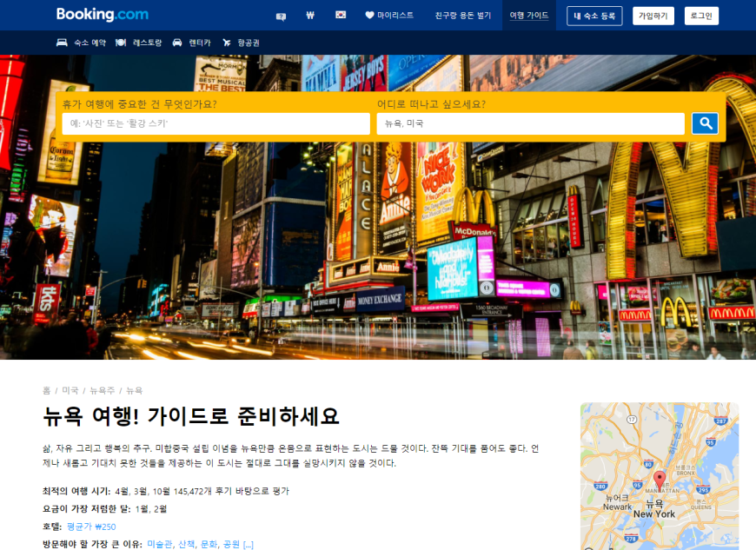Click the 최적의 여행 시기 label
This screenshot has height=550, width=756.
77,491
